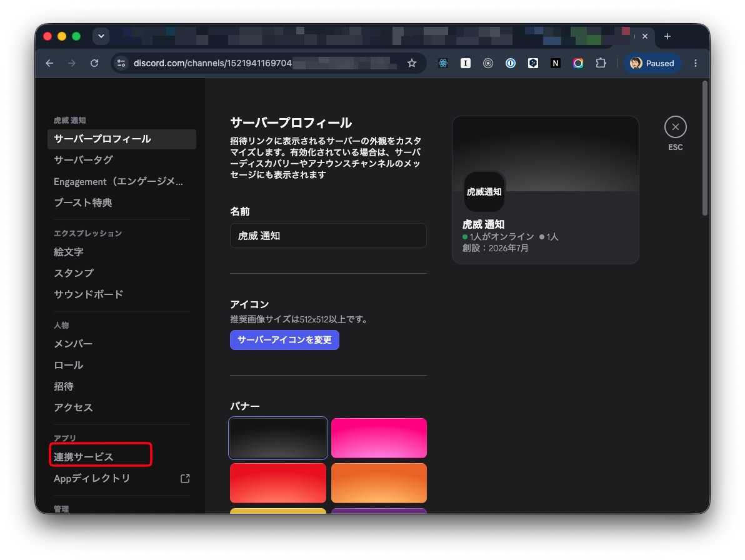Image resolution: width=745 pixels, height=560 pixels.
Task: Click the discord.com URL in address bar
Action: coord(213,63)
